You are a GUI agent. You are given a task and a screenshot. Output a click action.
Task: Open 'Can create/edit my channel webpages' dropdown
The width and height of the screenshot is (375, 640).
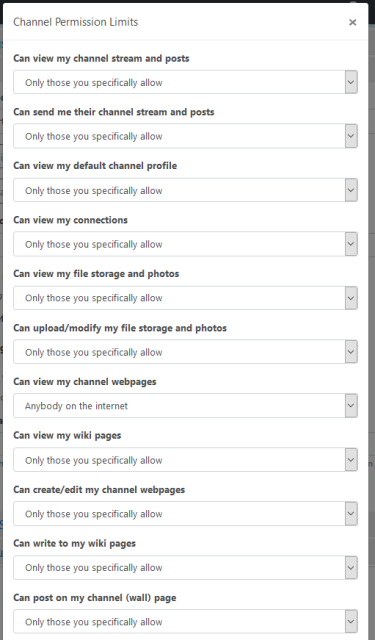pyautogui.click(x=185, y=514)
